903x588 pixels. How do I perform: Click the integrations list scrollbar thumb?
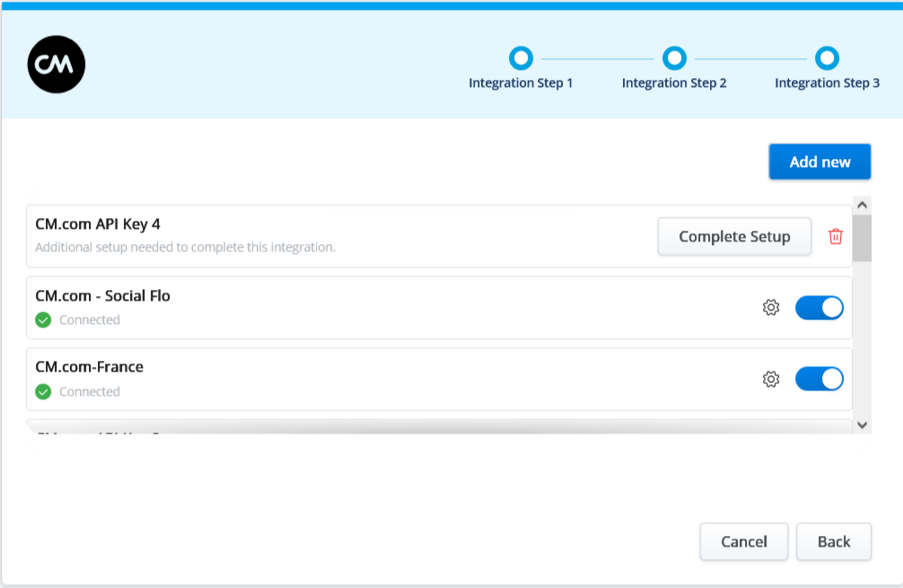[x=862, y=239]
